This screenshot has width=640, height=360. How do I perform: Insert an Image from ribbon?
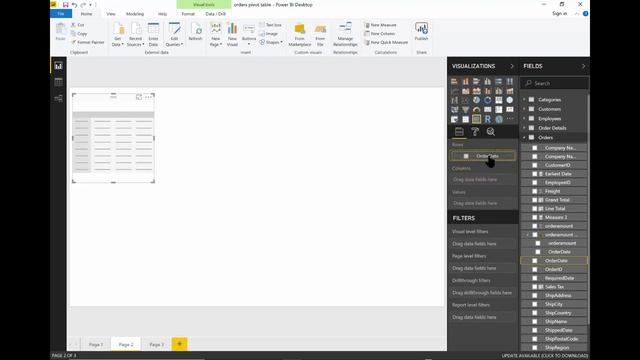[x=269, y=33]
